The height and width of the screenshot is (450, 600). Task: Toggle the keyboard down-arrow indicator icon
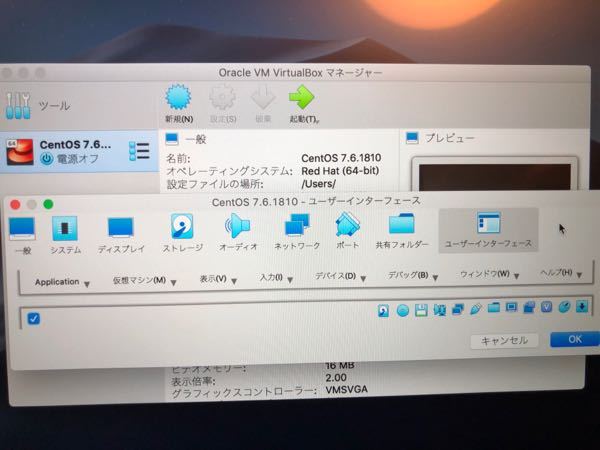click(x=582, y=307)
